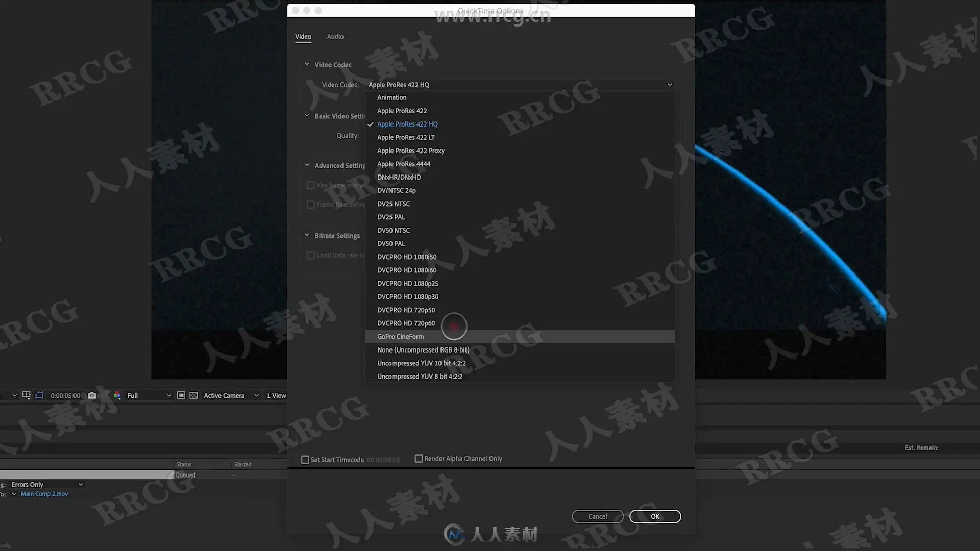The height and width of the screenshot is (551, 980).
Task: Click the grid and guide options icon
Action: [x=26, y=395]
